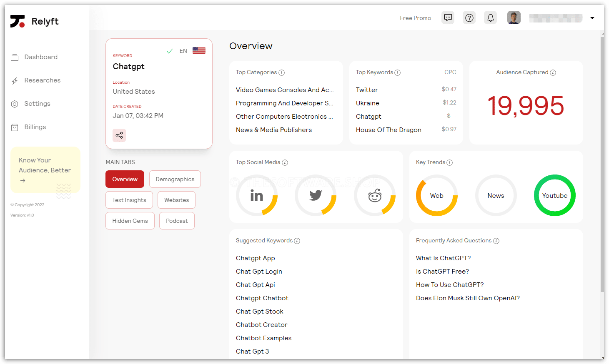The image size is (609, 364).
Task: Click the Top Keywords info icon
Action: point(398,72)
